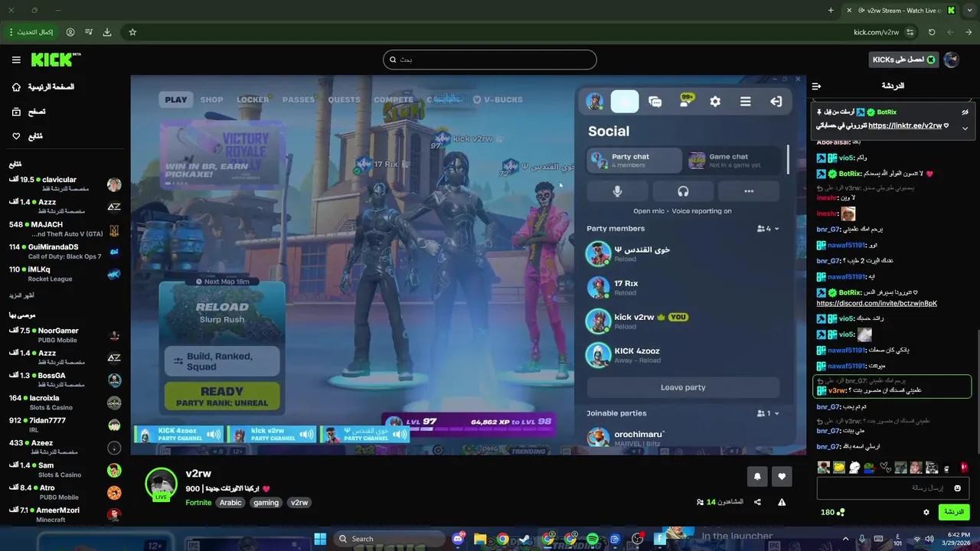Open clavicular channel in sidebar

pos(65,184)
